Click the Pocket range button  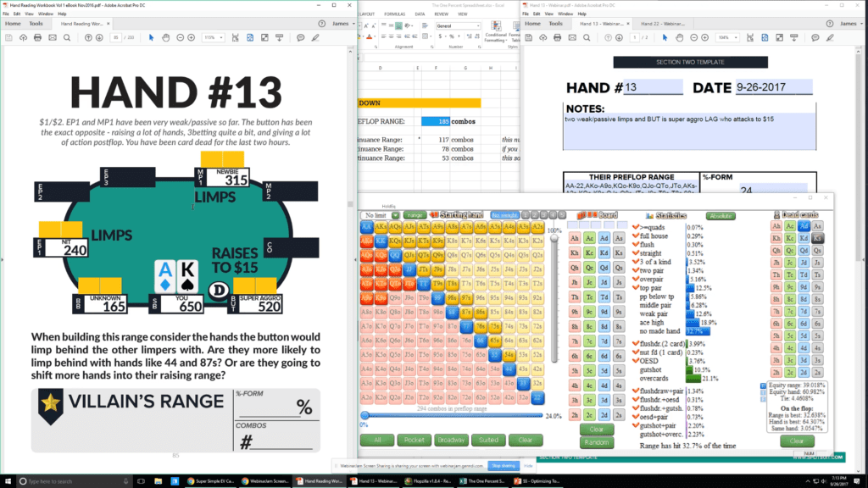414,440
